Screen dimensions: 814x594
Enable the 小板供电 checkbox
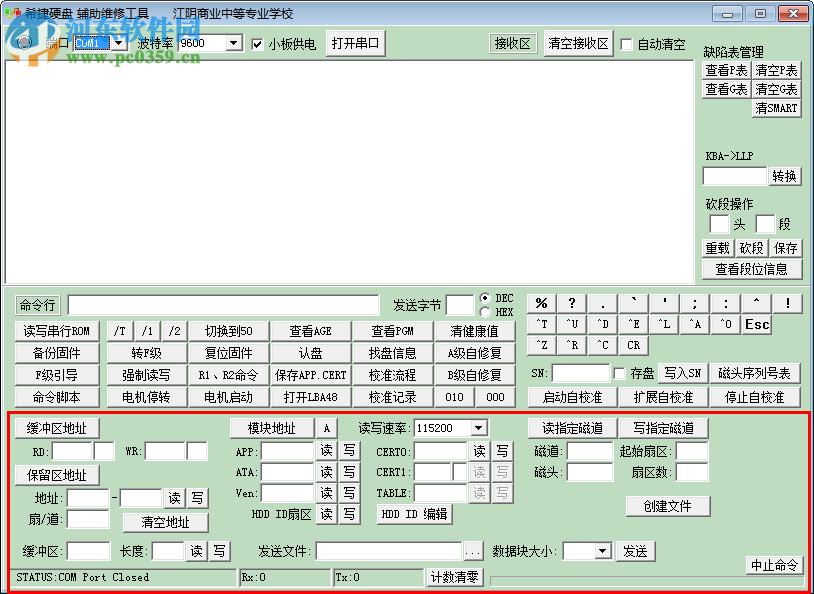click(258, 43)
